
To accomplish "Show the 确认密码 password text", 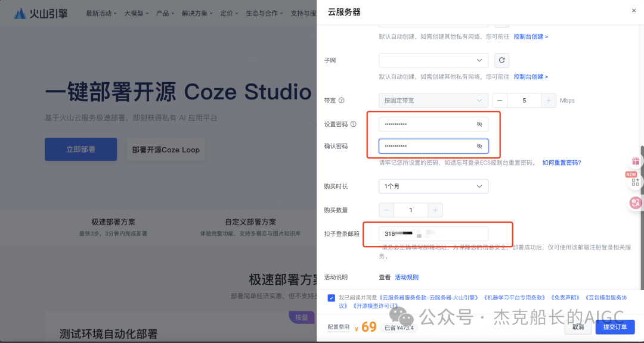I will [479, 146].
